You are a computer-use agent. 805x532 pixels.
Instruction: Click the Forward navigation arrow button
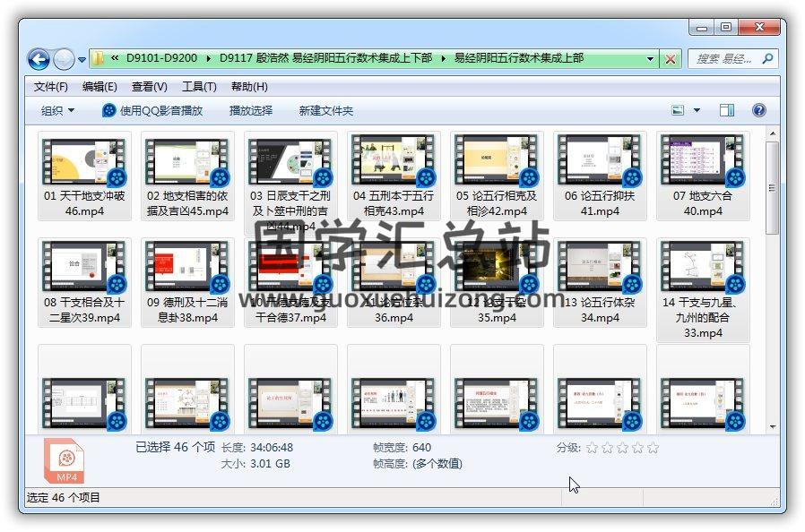tap(65, 60)
